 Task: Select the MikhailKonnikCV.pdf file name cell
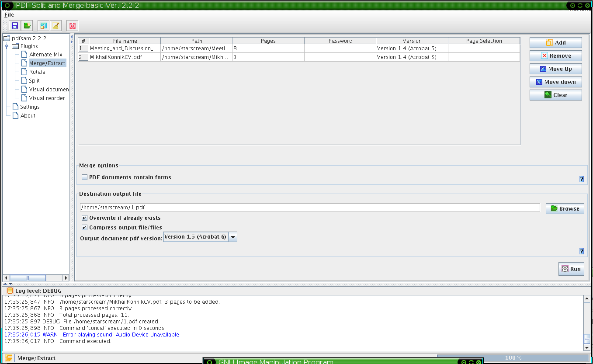[x=125, y=57]
